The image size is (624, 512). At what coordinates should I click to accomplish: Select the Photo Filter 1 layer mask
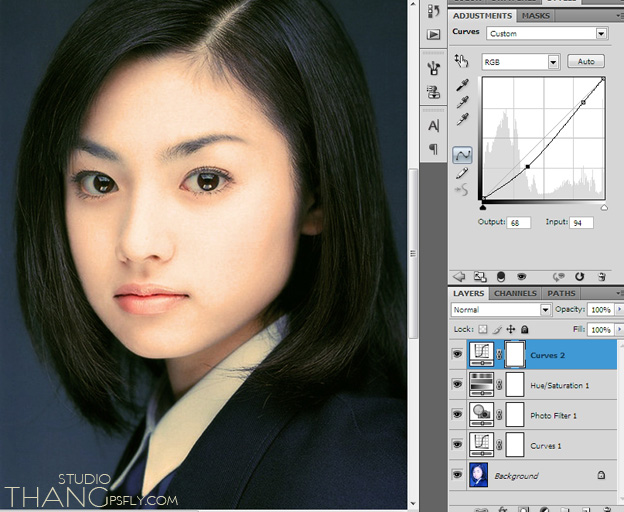click(x=515, y=415)
